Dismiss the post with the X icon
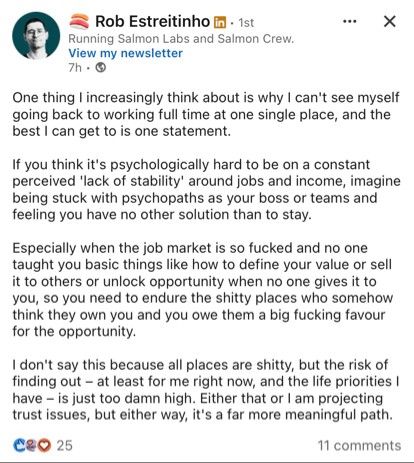 389,21
